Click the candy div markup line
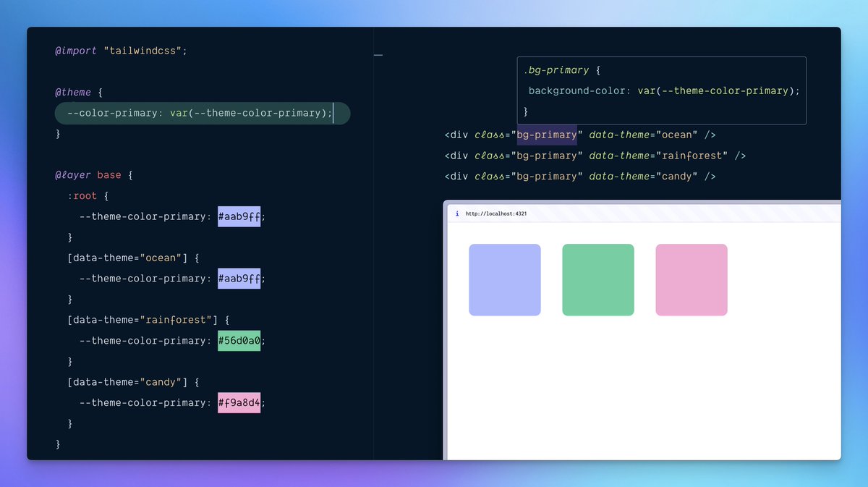 pyautogui.click(x=580, y=177)
